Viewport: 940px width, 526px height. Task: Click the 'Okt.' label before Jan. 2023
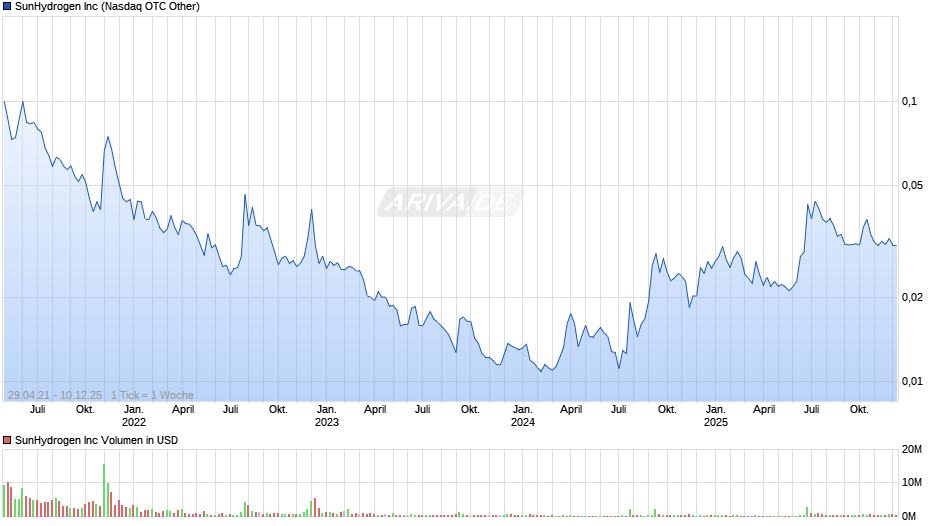pos(278,409)
